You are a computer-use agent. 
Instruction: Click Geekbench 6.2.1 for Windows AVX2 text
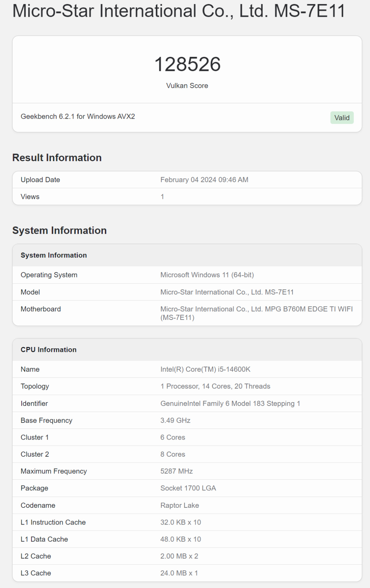tap(78, 117)
